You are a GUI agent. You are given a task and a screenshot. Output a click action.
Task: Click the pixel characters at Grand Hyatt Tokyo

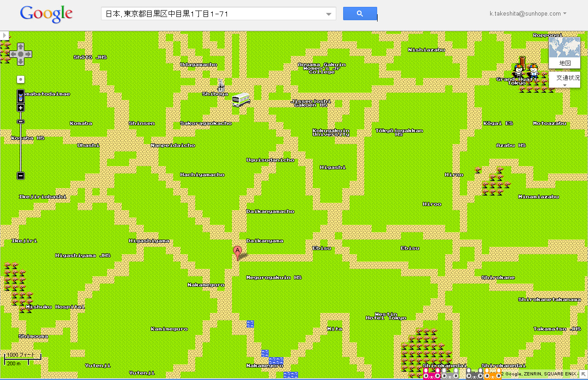(x=526, y=70)
